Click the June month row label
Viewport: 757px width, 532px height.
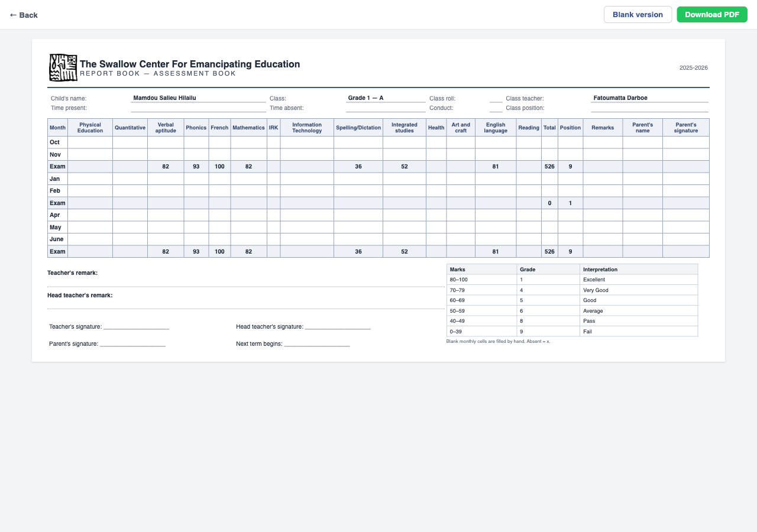56,239
